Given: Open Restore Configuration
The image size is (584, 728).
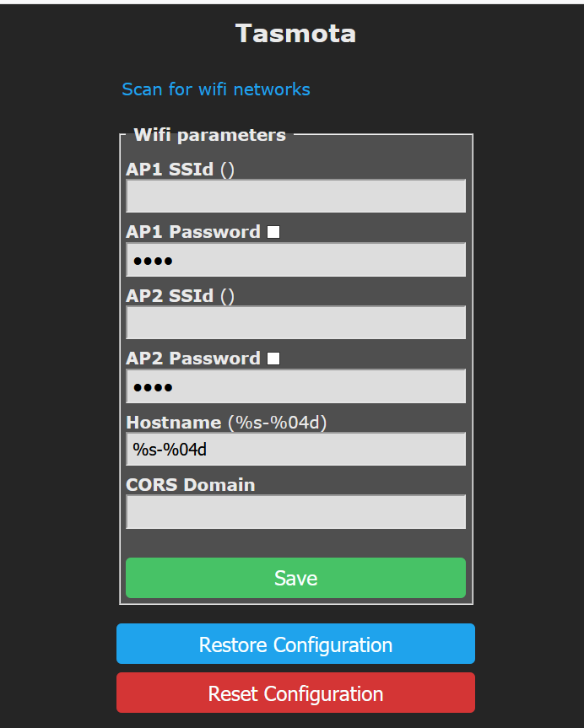Looking at the screenshot, I should point(295,644).
